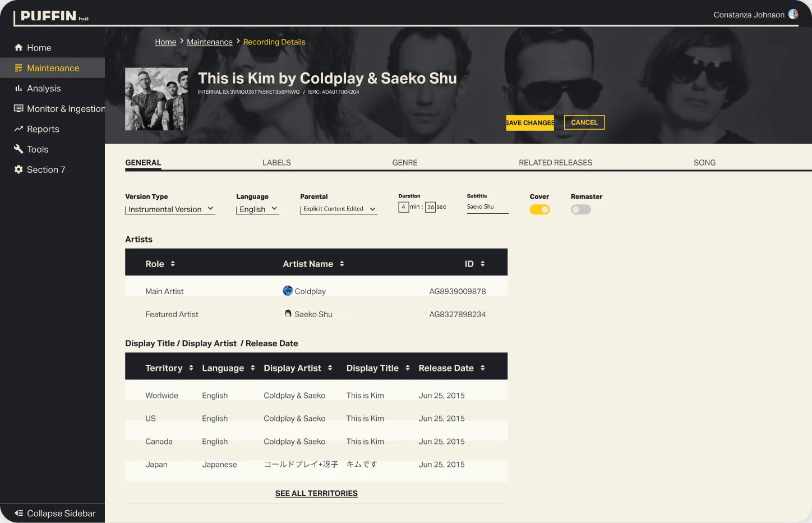Click the Saeko Shu artist avatar icon
Screen dimensions: 812x523
tap(288, 314)
